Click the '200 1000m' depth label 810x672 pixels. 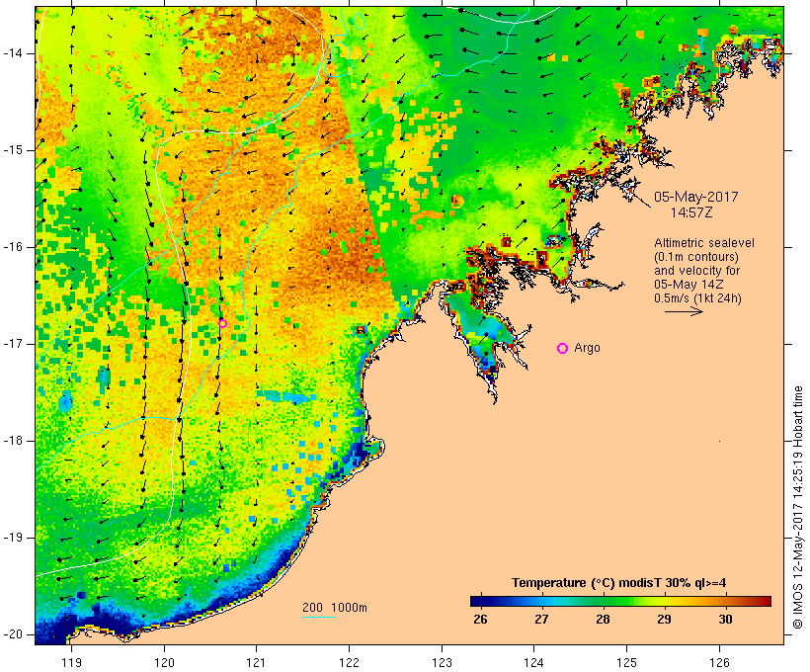click(335, 608)
